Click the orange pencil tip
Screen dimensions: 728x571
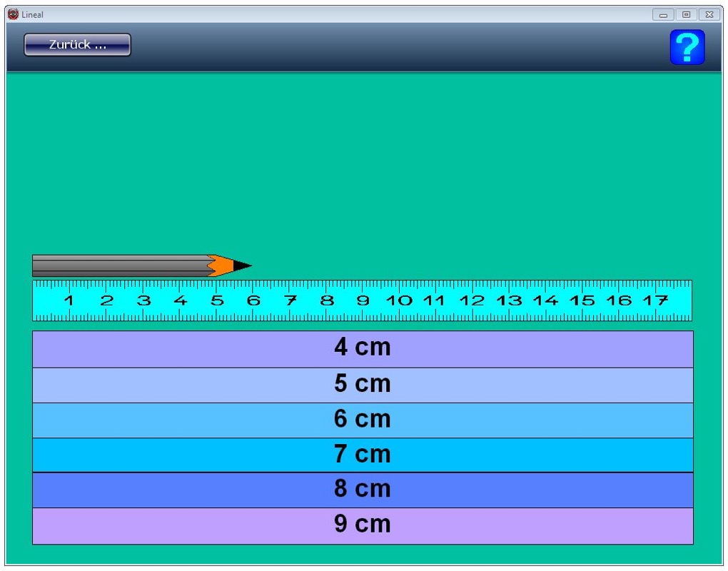click(x=226, y=266)
